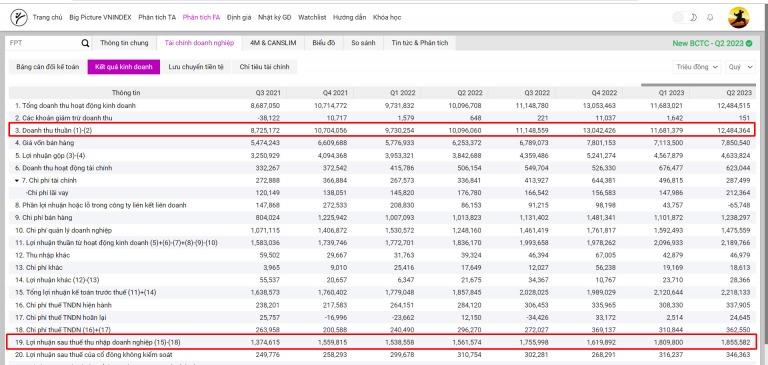Click value 1,855,582 in Q2 2023 column
The height and width of the screenshot is (365, 768).
[737, 342]
